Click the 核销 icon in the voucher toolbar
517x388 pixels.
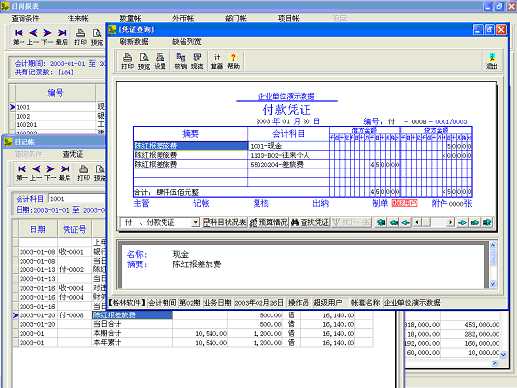pos(181,61)
